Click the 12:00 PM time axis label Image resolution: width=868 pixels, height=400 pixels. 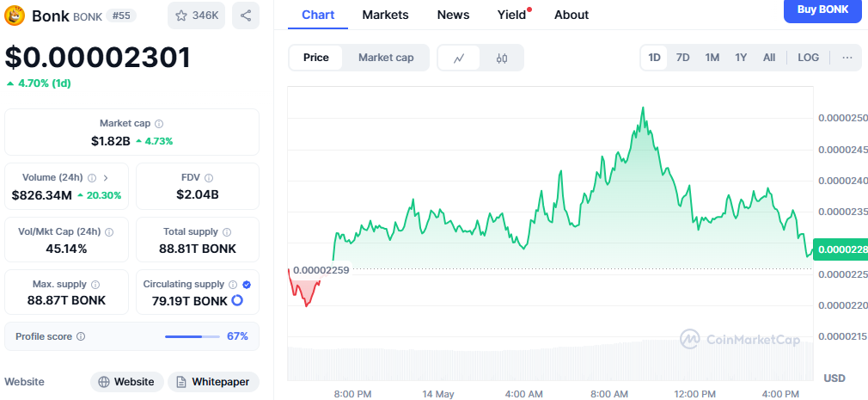[x=694, y=394]
